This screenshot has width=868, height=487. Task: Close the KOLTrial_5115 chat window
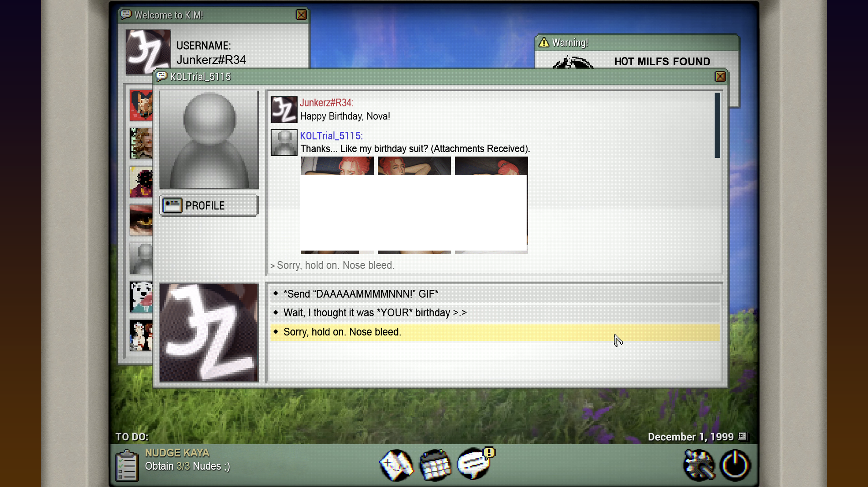(x=720, y=76)
